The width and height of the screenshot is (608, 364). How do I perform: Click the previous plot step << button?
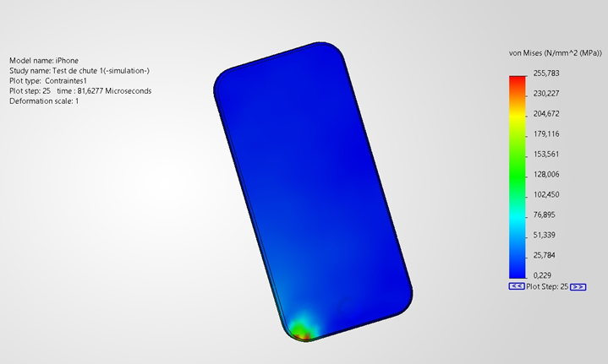click(516, 287)
